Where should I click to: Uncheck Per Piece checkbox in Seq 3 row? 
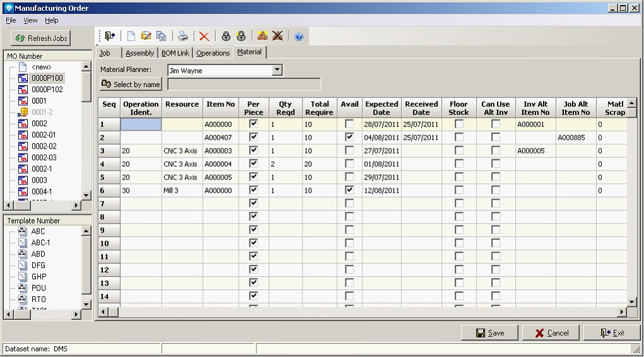pos(254,151)
